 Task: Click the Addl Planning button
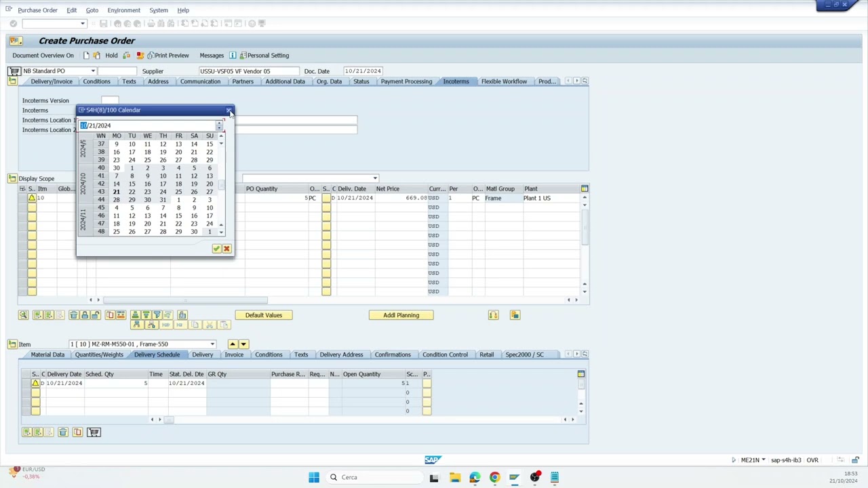click(401, 315)
